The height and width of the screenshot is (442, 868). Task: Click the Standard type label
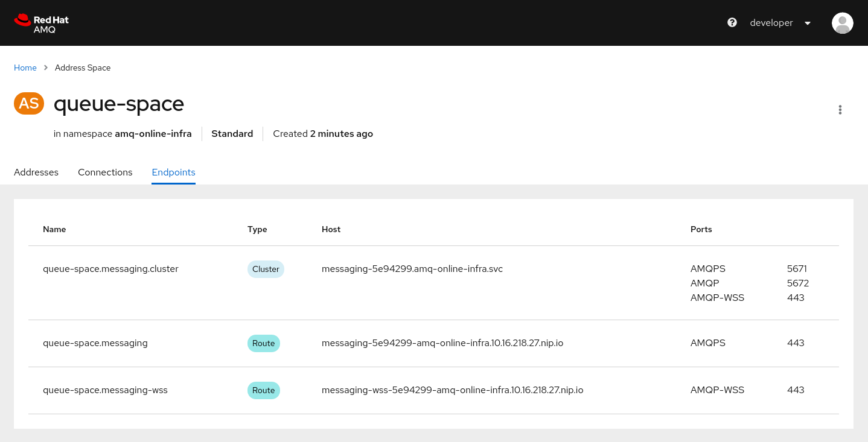point(232,134)
